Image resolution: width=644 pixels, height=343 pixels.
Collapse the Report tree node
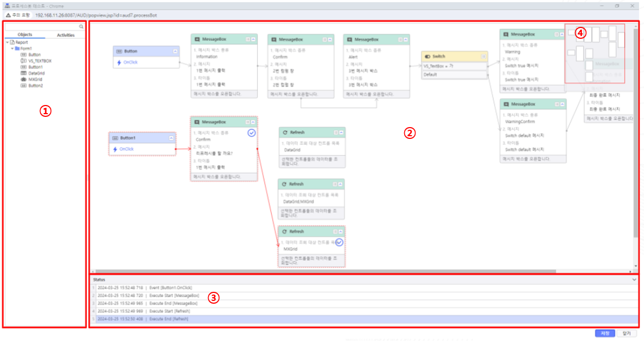pos(8,42)
